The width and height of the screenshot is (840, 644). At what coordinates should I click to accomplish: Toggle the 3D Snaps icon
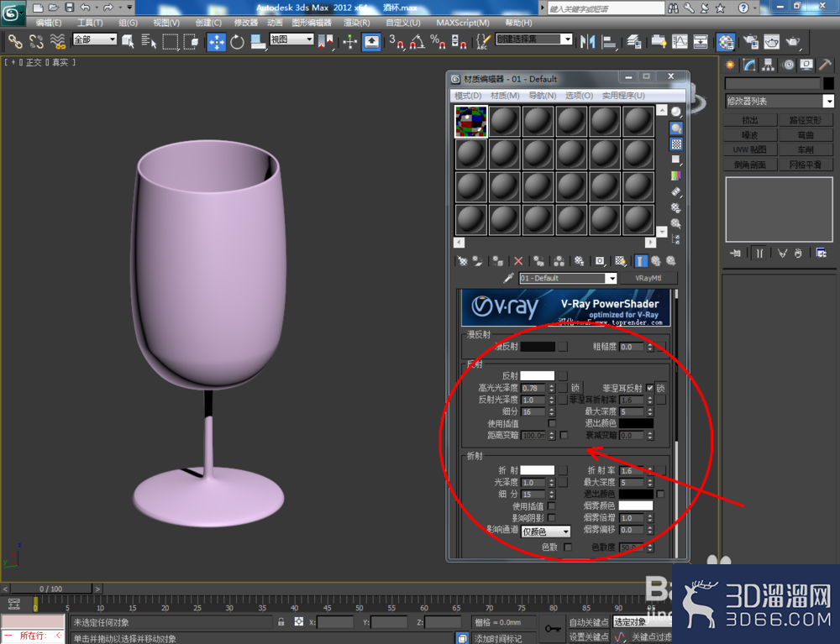point(396,42)
